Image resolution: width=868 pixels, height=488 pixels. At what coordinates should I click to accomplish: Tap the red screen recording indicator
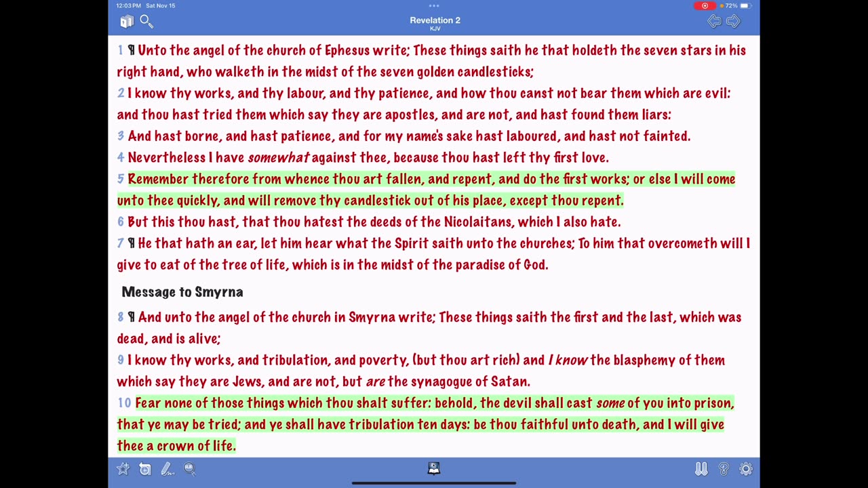(x=705, y=5)
